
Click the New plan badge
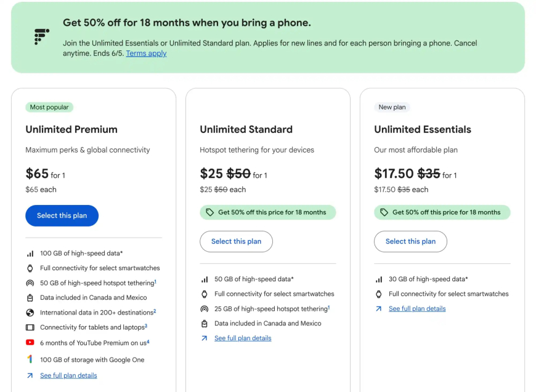392,107
